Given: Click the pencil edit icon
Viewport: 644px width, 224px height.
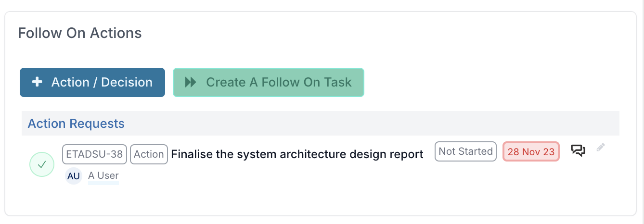Looking at the screenshot, I should point(600,148).
